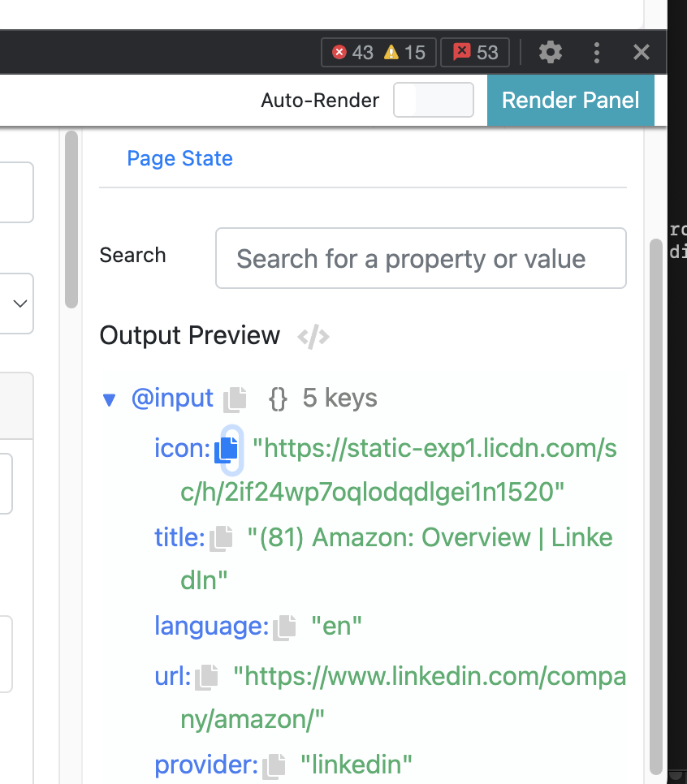
Task: Click the Auto-Render label
Action: click(320, 101)
